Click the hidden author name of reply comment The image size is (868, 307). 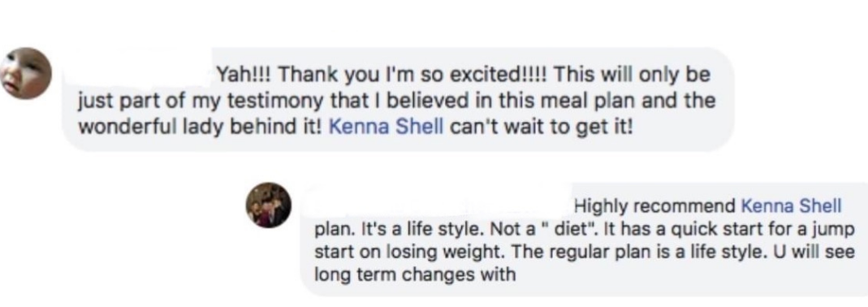click(443, 206)
